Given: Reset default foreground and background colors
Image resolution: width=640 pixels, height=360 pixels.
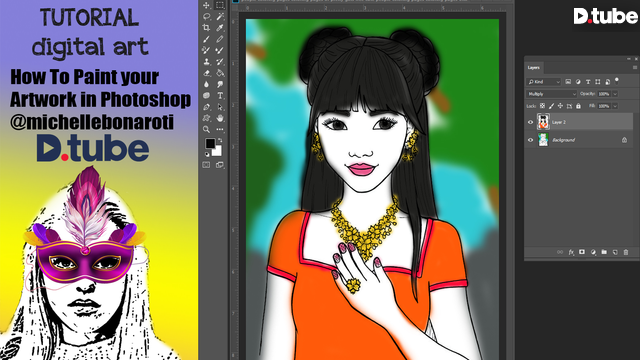Looking at the screenshot, I should (207, 154).
